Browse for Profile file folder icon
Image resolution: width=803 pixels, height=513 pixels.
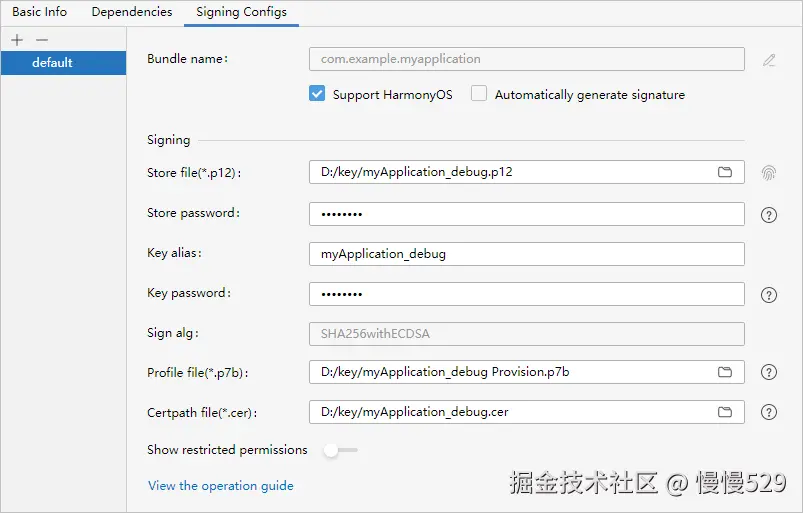[725, 372]
